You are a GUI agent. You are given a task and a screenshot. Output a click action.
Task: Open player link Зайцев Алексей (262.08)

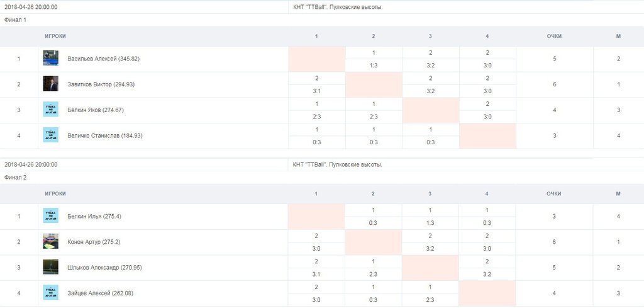pyautogui.click(x=100, y=292)
